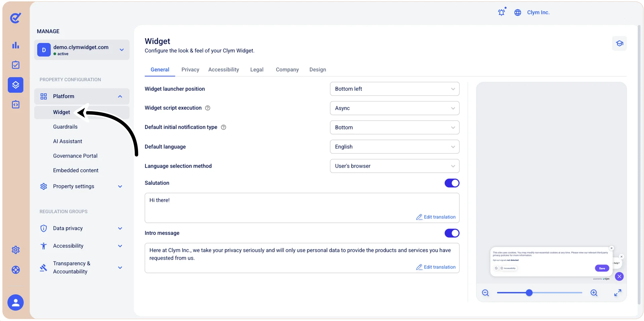Open Language selection method dropdown
This screenshot has height=321, width=644.
click(394, 166)
